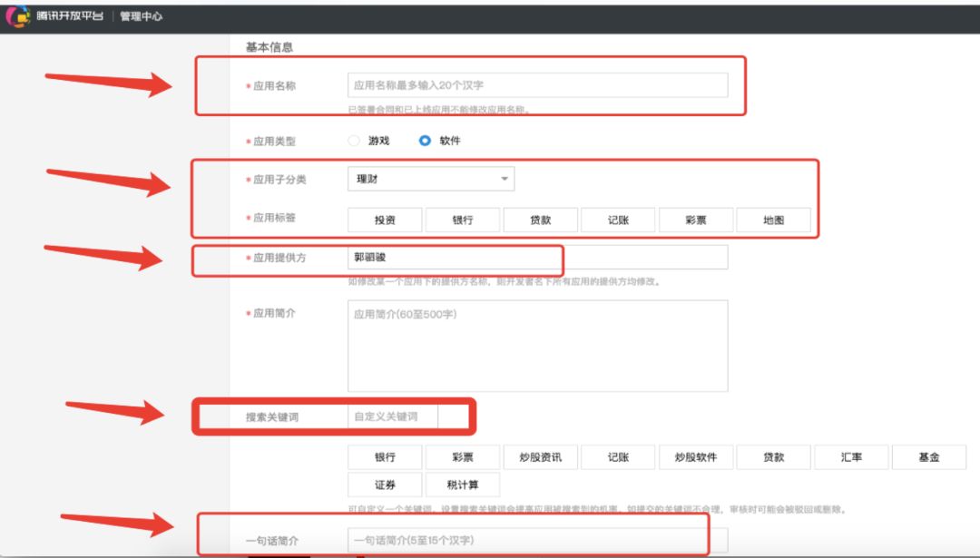
Task: Add the 税计算 suggested keyword
Action: pos(463,485)
